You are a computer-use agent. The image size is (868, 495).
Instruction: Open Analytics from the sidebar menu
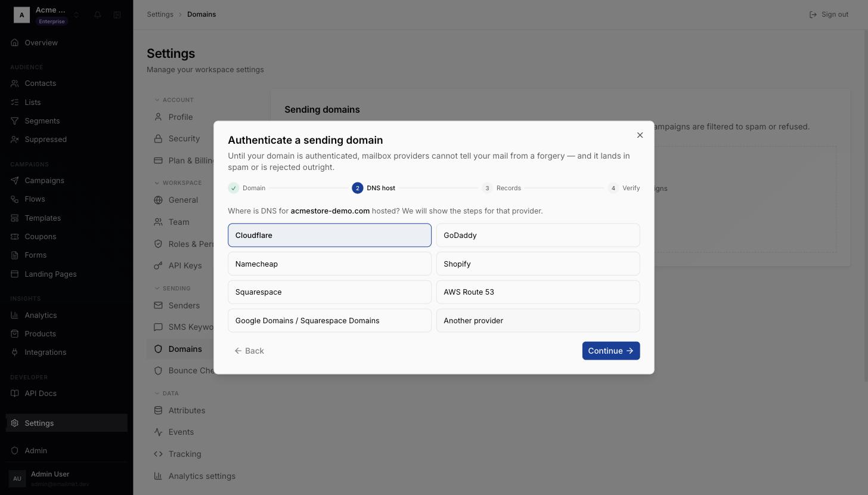click(67, 315)
